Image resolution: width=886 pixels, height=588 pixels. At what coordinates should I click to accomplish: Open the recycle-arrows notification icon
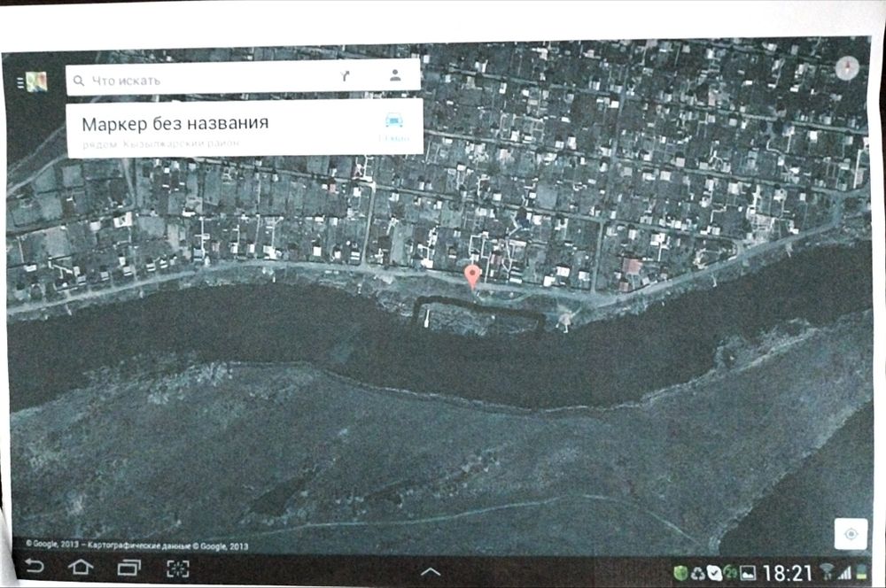[698, 573]
